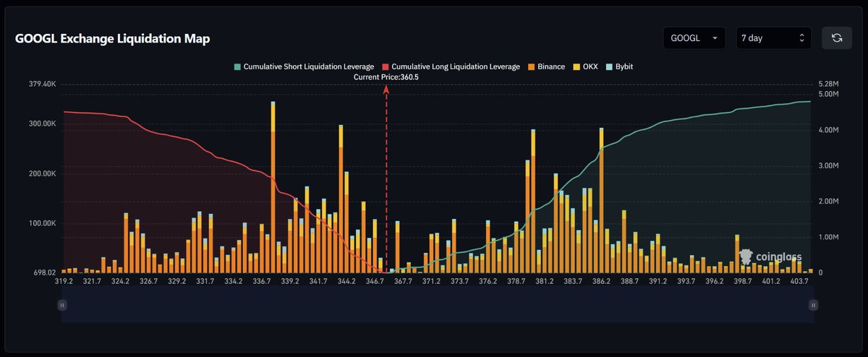Click the 1.00M right axis label
The width and height of the screenshot is (868, 357).
pos(827,237)
